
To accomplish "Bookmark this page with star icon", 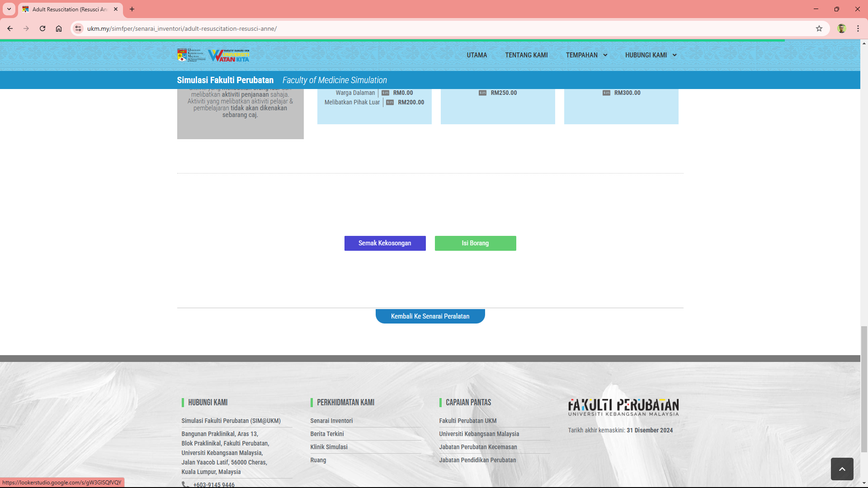I will pos(819,28).
